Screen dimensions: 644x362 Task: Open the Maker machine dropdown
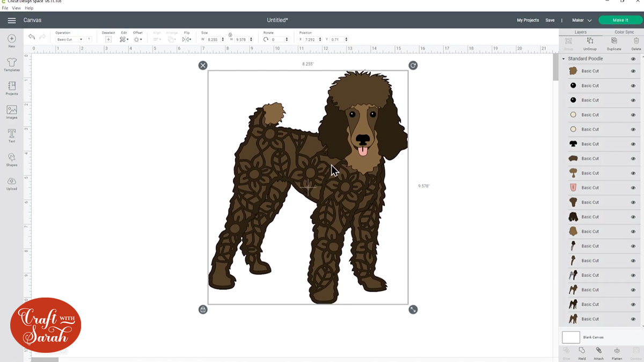[x=582, y=20]
